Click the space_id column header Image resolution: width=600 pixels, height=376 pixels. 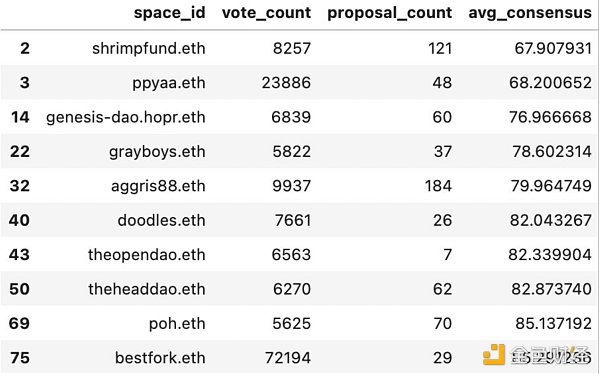[x=170, y=13]
